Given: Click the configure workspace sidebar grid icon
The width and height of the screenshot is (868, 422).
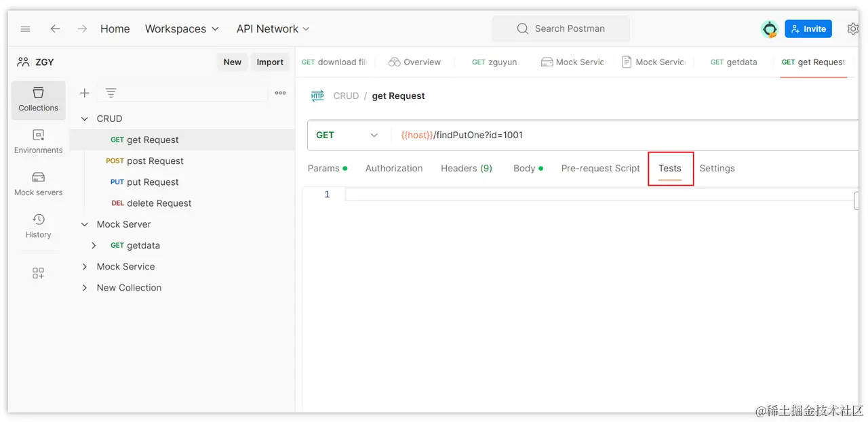Looking at the screenshot, I should 38,273.
